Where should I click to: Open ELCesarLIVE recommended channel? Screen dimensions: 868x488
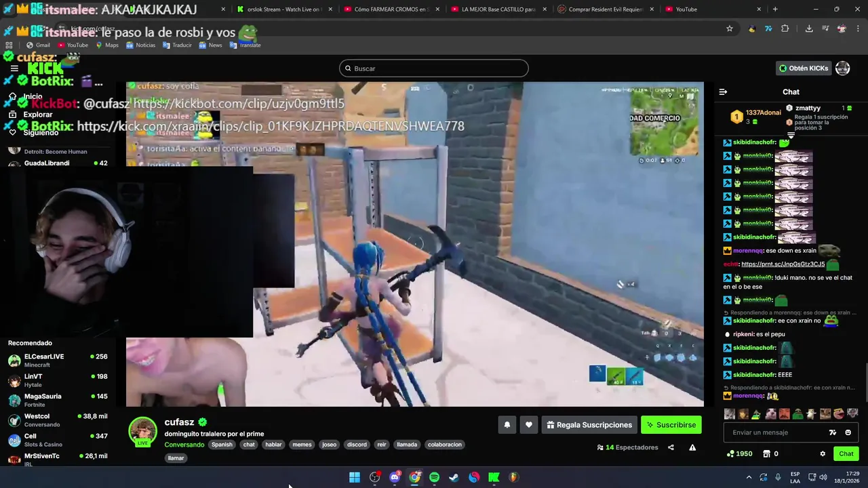(x=58, y=361)
